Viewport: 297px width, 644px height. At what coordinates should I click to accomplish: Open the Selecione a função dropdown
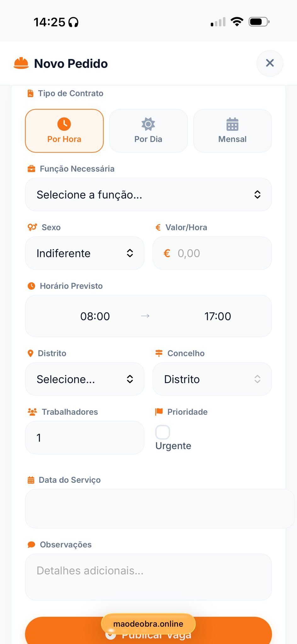(148, 195)
